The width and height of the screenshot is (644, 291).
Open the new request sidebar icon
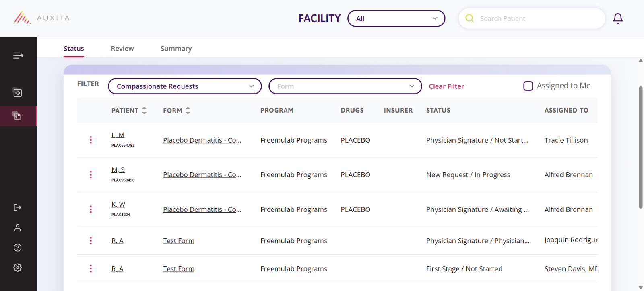pyautogui.click(x=17, y=93)
